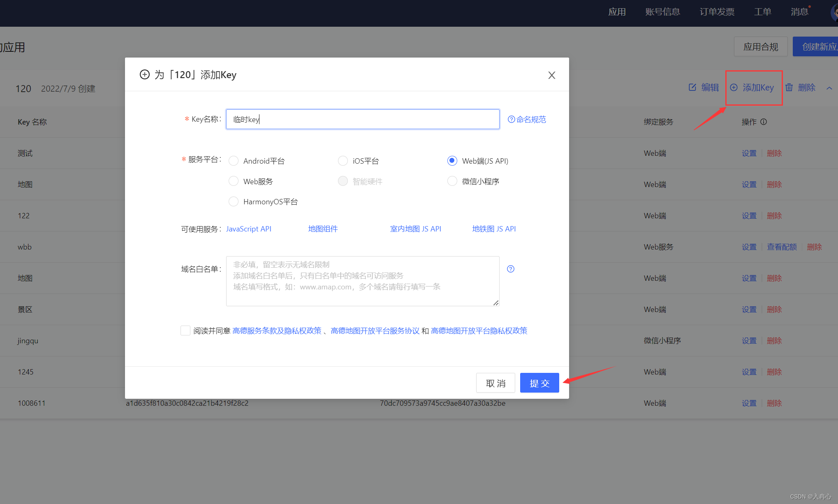Click the info icon next to 操作

(764, 122)
